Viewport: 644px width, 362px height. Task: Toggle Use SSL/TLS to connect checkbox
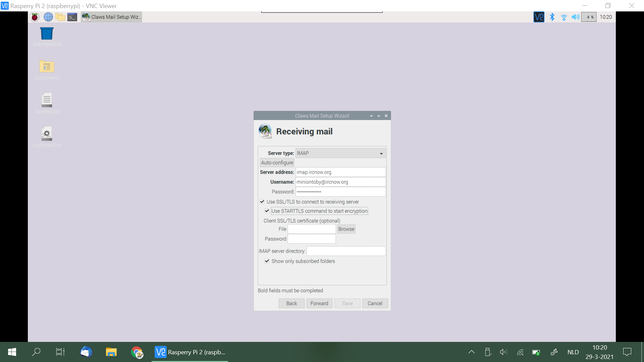point(262,202)
